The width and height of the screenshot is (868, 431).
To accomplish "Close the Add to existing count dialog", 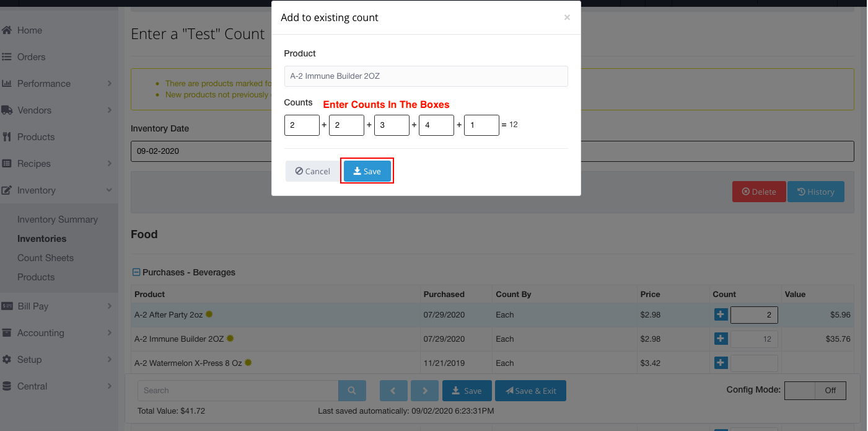I will coord(566,17).
